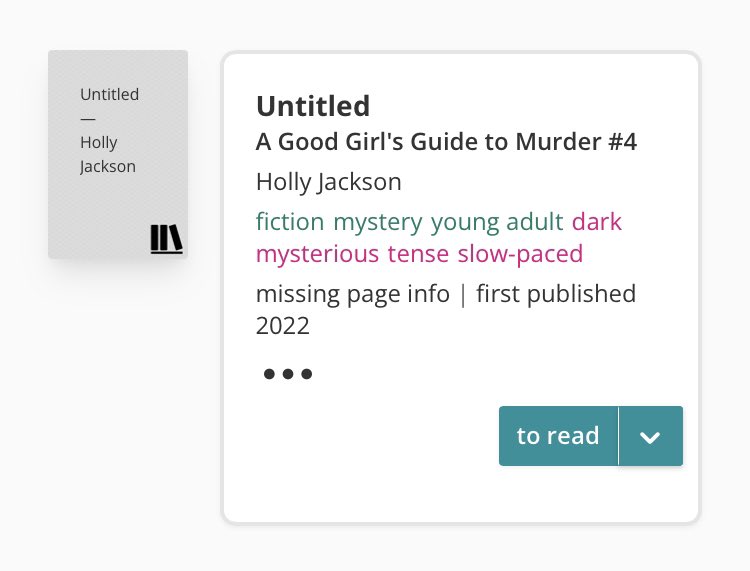This screenshot has width=750, height=571.
Task: Mark the book as 'to read'
Action: click(x=558, y=436)
